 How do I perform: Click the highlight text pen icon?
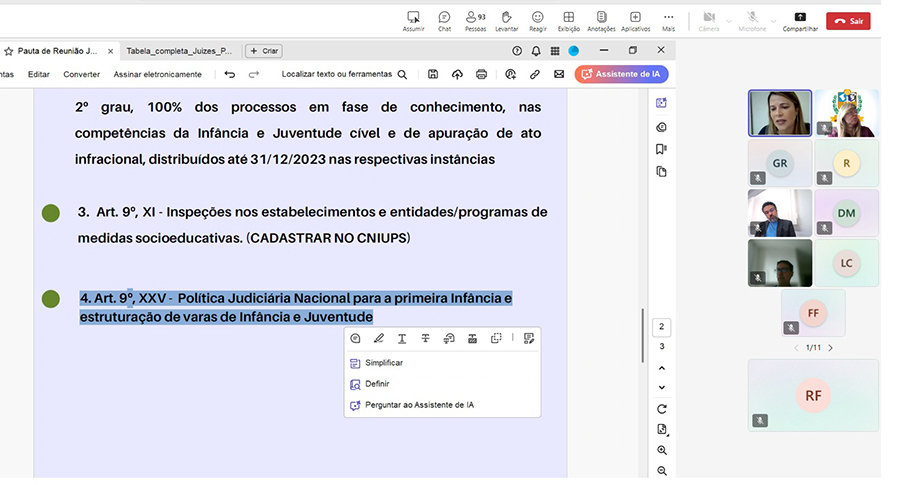tap(379, 339)
